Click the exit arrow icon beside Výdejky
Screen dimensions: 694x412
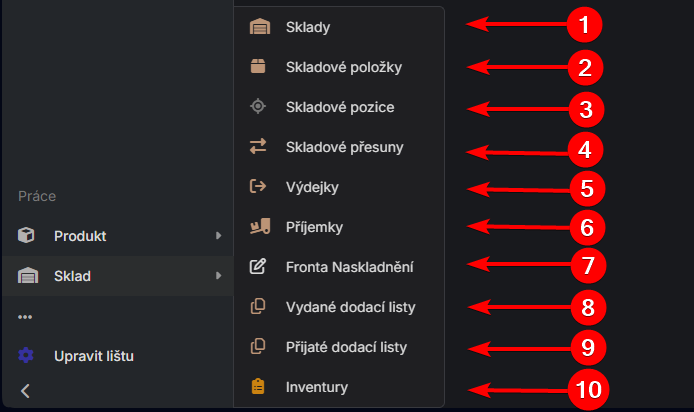pyautogui.click(x=259, y=186)
